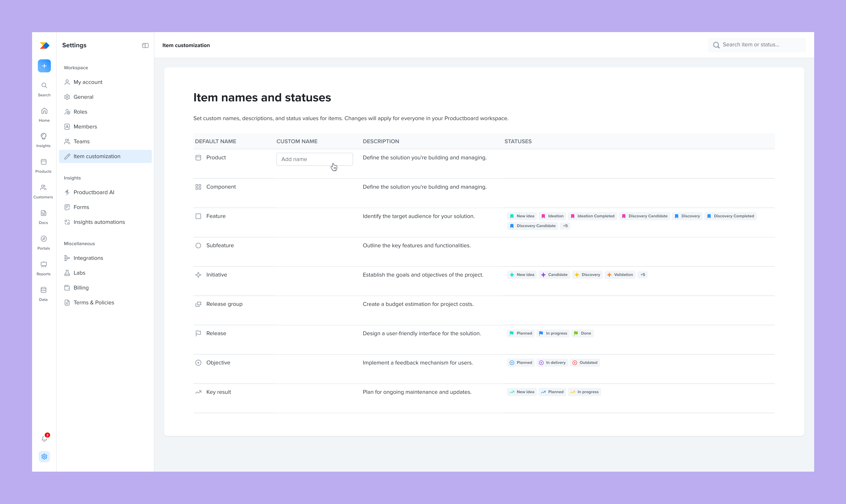Image resolution: width=846 pixels, height=504 pixels.
Task: Open Forms settings
Action: click(x=105, y=207)
